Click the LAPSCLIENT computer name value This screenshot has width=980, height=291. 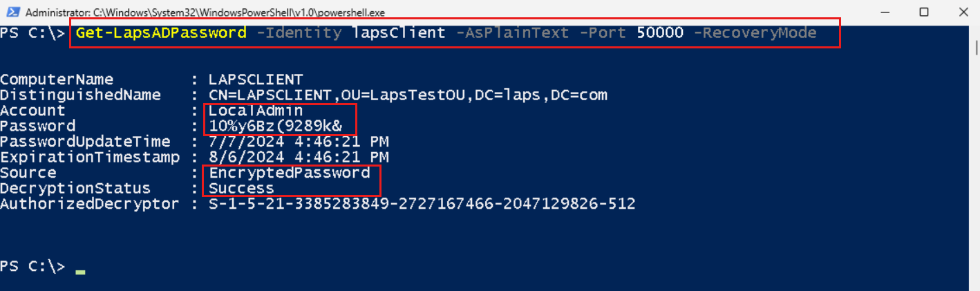(x=256, y=79)
